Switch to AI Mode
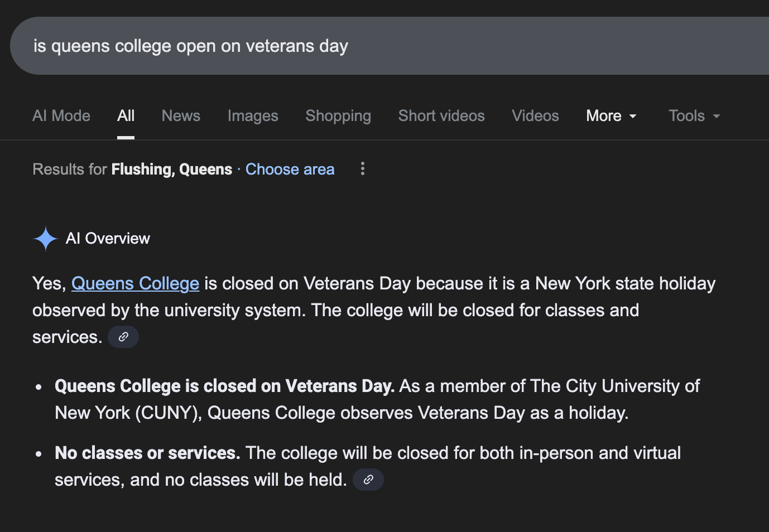The height and width of the screenshot is (532, 769). pyautogui.click(x=61, y=116)
